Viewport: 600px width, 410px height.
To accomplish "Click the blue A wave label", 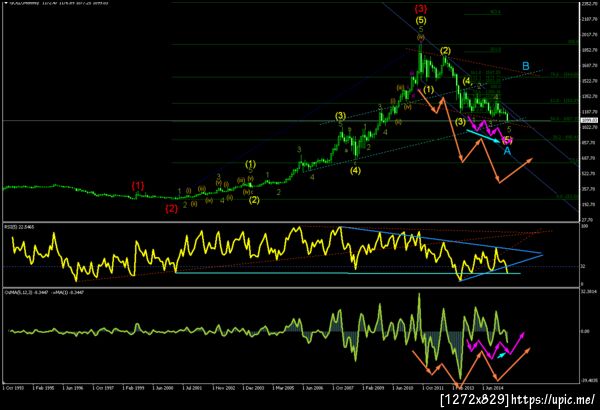I will point(507,151).
